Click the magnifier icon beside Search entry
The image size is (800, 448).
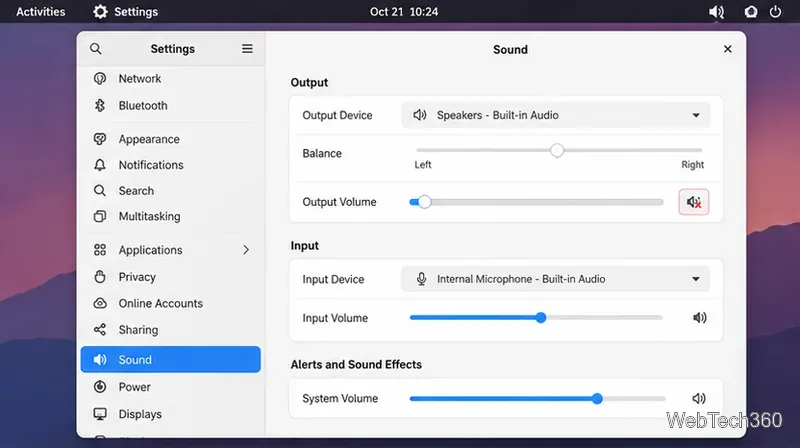[100, 190]
